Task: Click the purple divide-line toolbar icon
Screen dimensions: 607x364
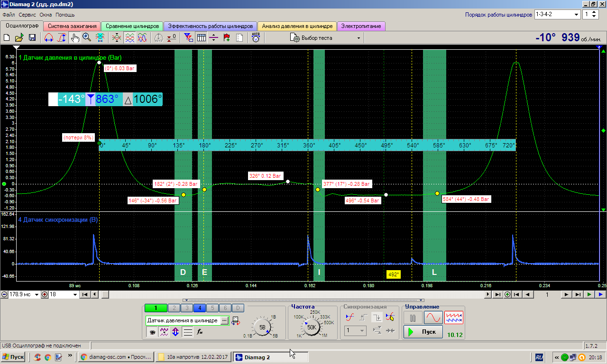Action: (214, 38)
